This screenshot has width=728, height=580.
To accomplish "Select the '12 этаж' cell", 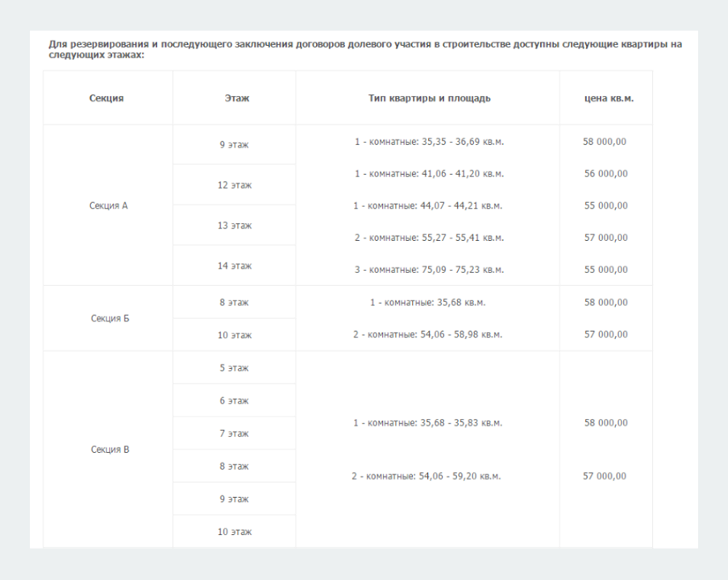I will (235, 185).
